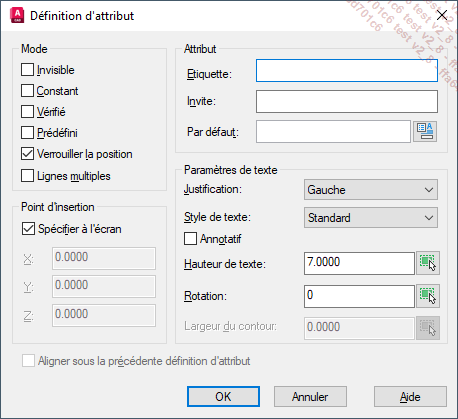This screenshot has width=458, height=419.
Task: Expand the Style de texte dropdown
Action: [x=371, y=218]
